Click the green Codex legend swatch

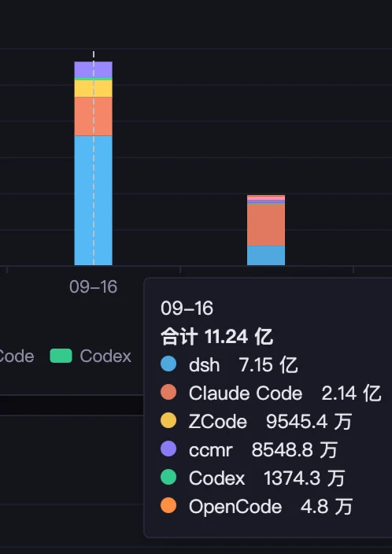pyautogui.click(x=61, y=356)
